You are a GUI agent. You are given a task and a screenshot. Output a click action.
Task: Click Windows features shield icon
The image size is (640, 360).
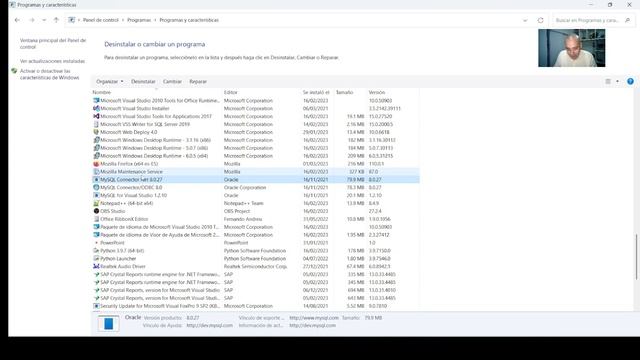pos(14,71)
